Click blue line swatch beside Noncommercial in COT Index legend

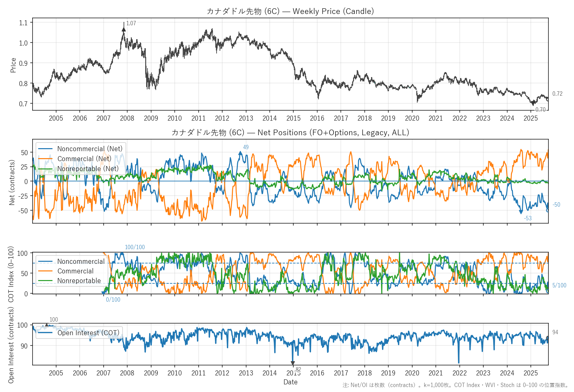[x=45, y=261]
